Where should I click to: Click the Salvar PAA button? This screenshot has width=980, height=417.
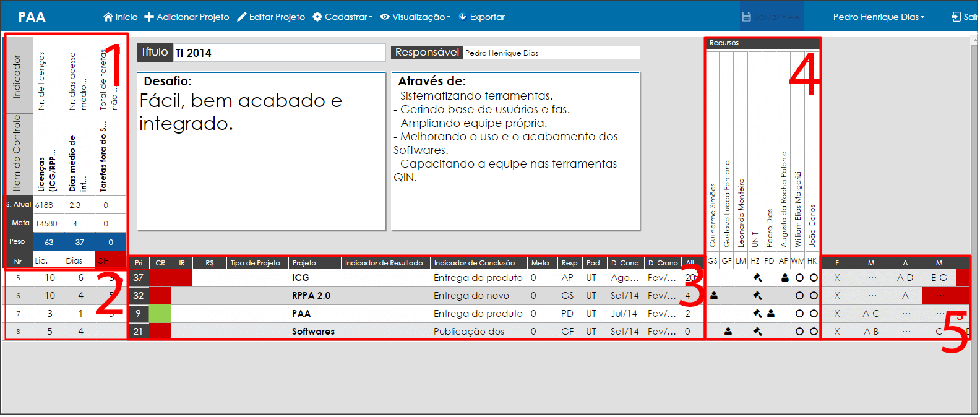pos(771,17)
